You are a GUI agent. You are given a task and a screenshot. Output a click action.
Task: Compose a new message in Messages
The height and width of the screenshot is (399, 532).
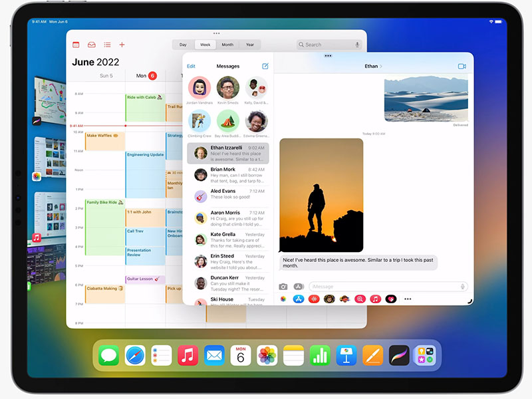coord(265,66)
